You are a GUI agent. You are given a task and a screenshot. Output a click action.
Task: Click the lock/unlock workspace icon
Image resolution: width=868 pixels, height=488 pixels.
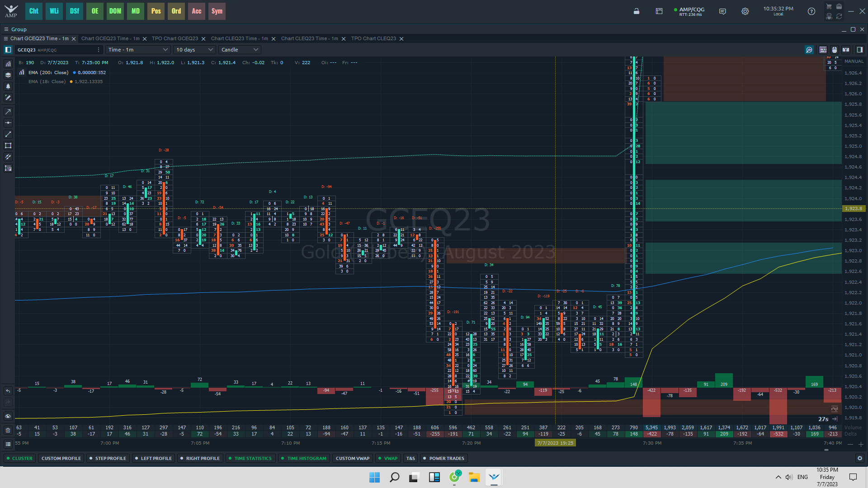pyautogui.click(x=637, y=11)
